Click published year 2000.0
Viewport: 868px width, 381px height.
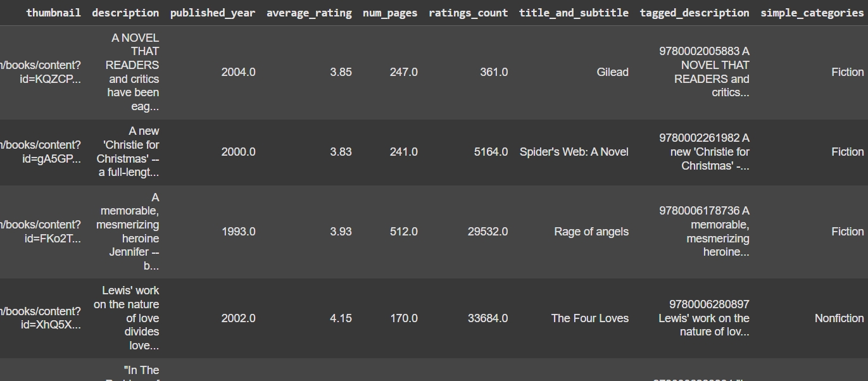238,152
